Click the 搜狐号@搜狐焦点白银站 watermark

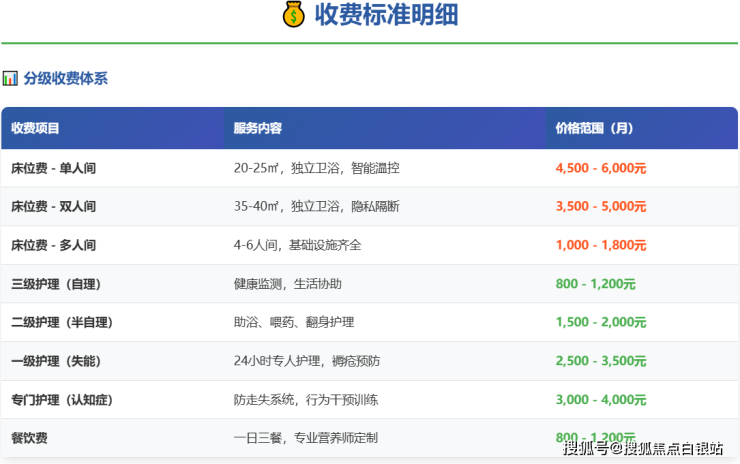point(643,447)
